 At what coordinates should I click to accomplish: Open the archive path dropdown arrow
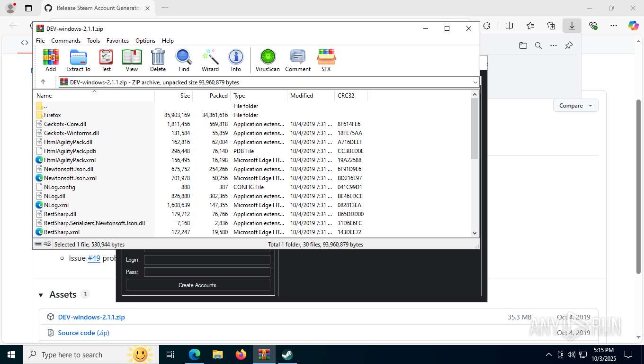[x=475, y=82]
